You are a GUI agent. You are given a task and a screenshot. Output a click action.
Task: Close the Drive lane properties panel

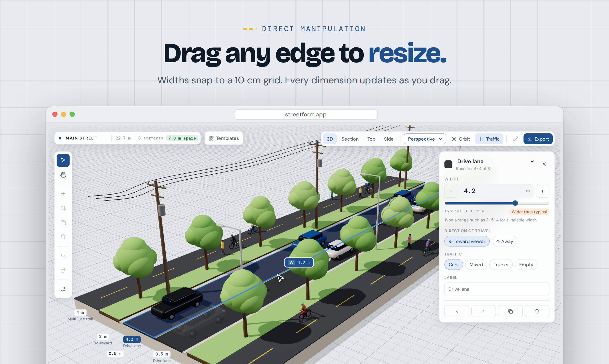pos(544,164)
